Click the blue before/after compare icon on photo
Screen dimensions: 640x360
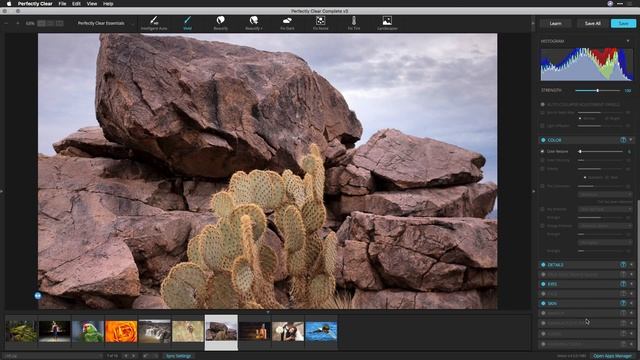(38, 296)
